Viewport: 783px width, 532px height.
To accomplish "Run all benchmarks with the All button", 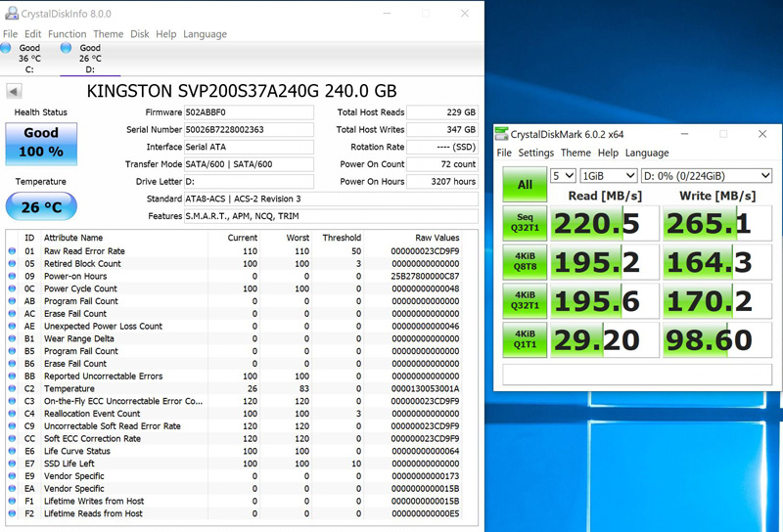I will pyautogui.click(x=525, y=184).
